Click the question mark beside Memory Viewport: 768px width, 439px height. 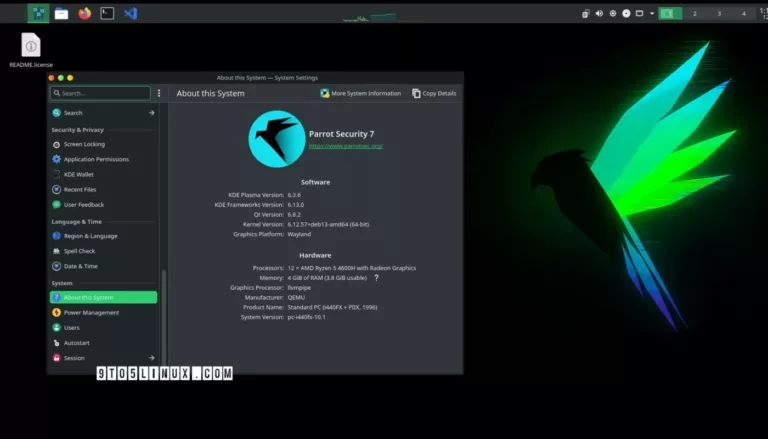[376, 277]
